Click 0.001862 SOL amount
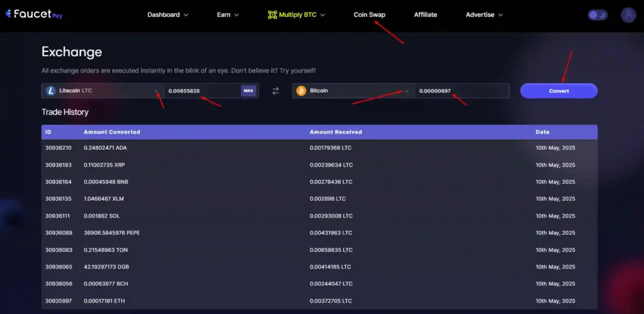Image resolution: width=644 pixels, height=314 pixels. point(101,216)
